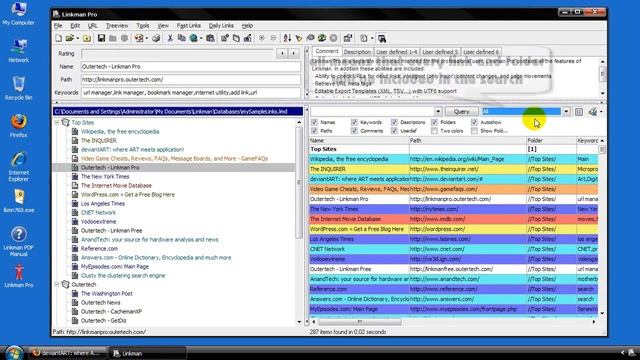Viewport: 640px width, 360px height.
Task: Uncheck the Paths search checkbox
Action: (314, 131)
